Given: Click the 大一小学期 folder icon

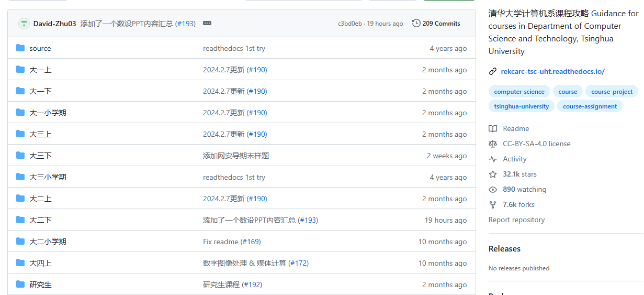Looking at the screenshot, I should [20, 113].
